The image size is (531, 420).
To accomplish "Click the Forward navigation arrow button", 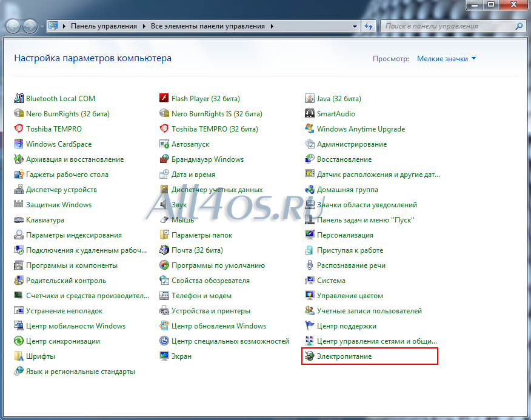I will point(30,26).
